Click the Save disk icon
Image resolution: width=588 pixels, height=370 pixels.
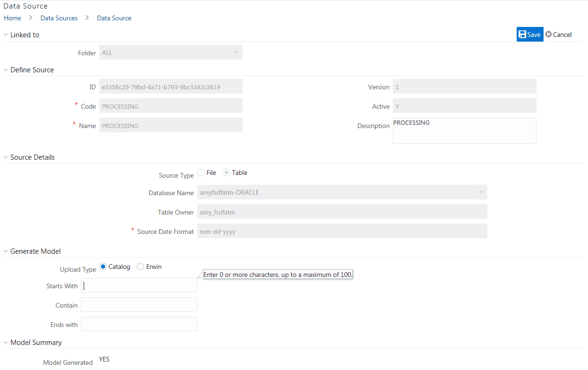522,34
